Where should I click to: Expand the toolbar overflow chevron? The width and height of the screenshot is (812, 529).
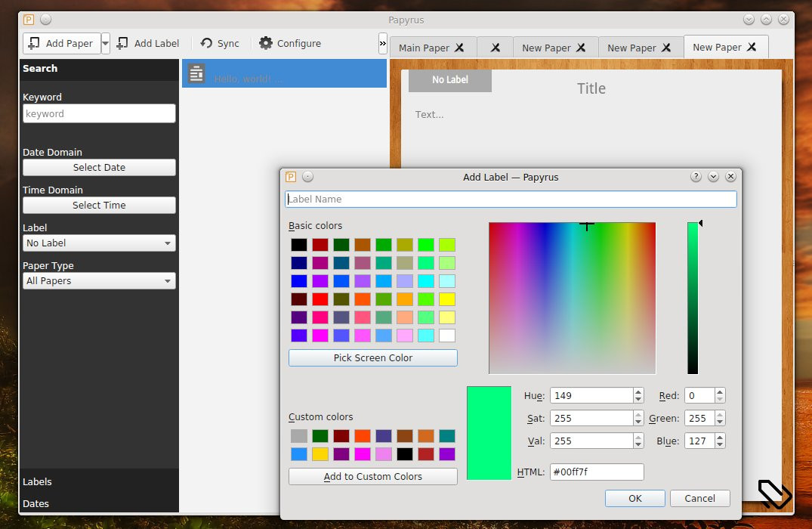(383, 44)
